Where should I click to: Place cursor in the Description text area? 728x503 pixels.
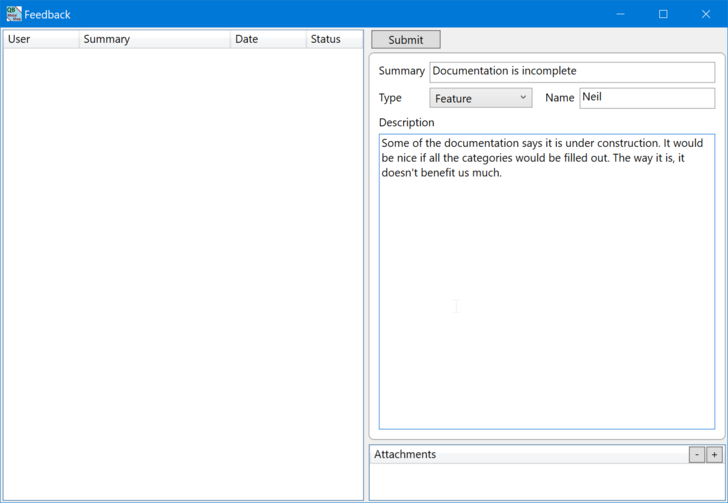[546, 300]
